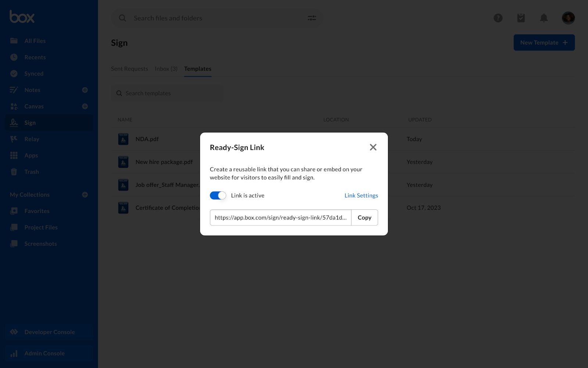Click Today in NDA.pdf row
Viewport: 588px width, 368px height.
414,139
